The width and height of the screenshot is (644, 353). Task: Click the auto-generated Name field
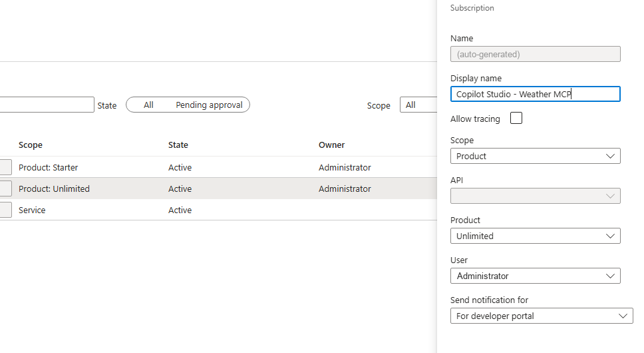pyautogui.click(x=535, y=54)
